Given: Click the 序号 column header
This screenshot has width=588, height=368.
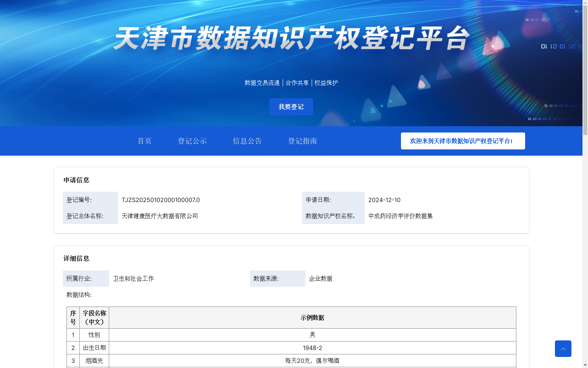Looking at the screenshot, I should click(73, 318).
